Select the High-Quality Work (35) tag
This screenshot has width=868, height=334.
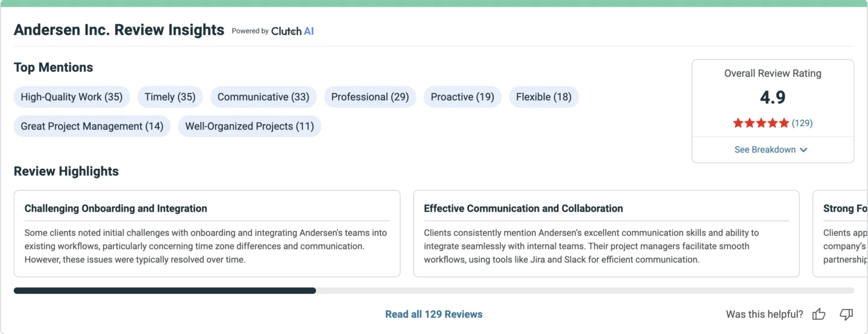click(x=72, y=97)
